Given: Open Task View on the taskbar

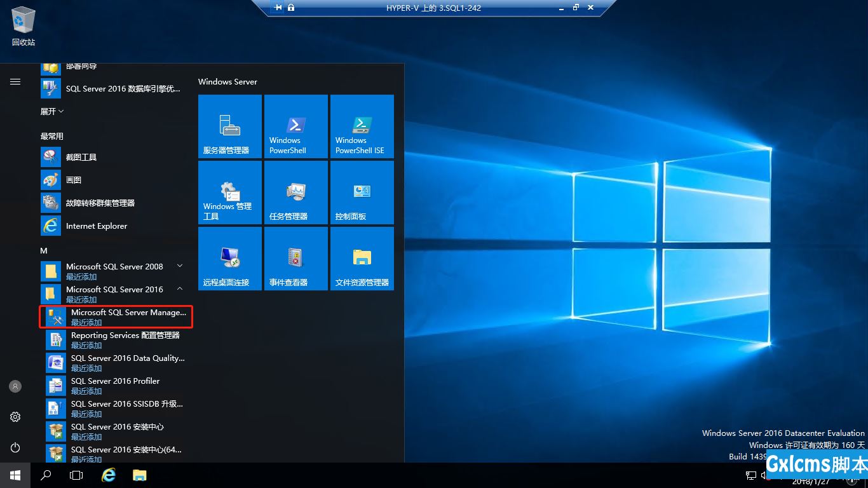Looking at the screenshot, I should coord(76,475).
